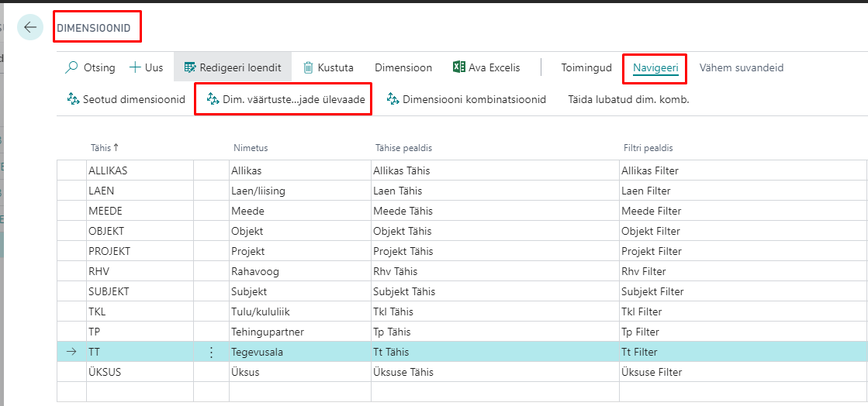
Task: Open the Toimingud menu
Action: pyautogui.click(x=586, y=68)
